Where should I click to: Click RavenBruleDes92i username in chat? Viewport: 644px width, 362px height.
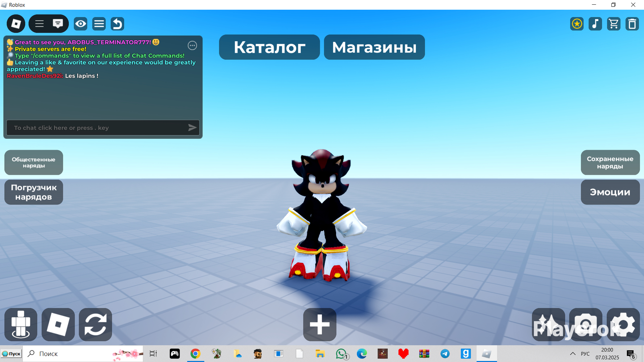pyautogui.click(x=35, y=76)
